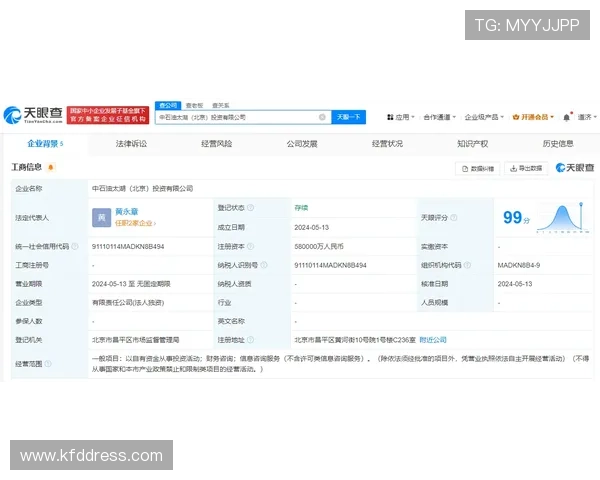Click the red 国家中小企业发展子基金 banner
This screenshot has width=600, height=480.
(108, 115)
